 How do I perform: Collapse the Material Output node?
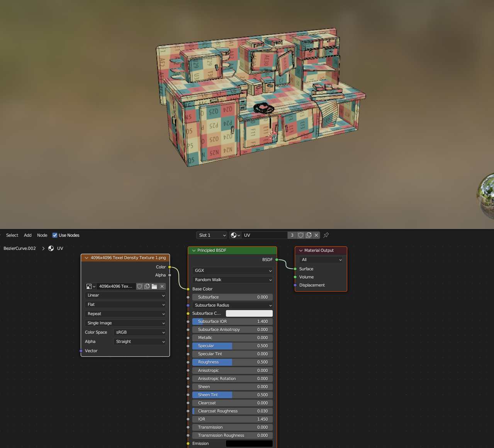pyautogui.click(x=301, y=250)
